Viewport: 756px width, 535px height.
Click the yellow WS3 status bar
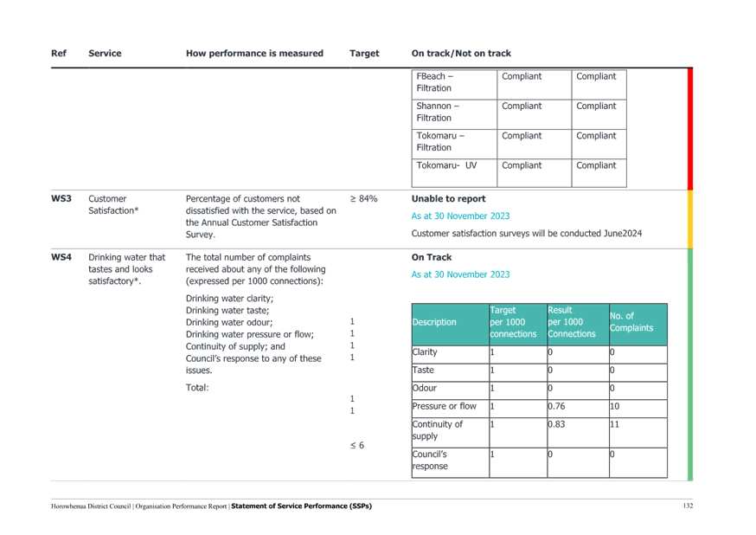[x=690, y=220]
